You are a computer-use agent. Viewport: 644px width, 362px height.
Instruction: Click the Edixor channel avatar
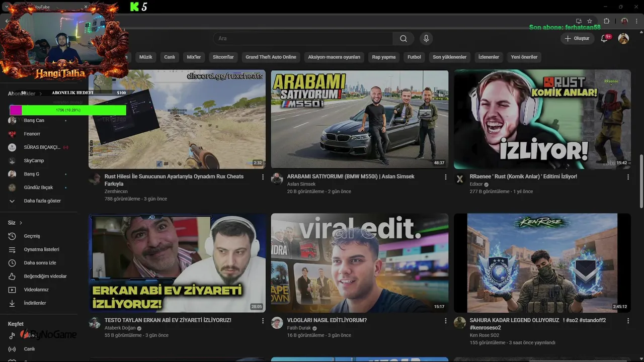click(459, 179)
